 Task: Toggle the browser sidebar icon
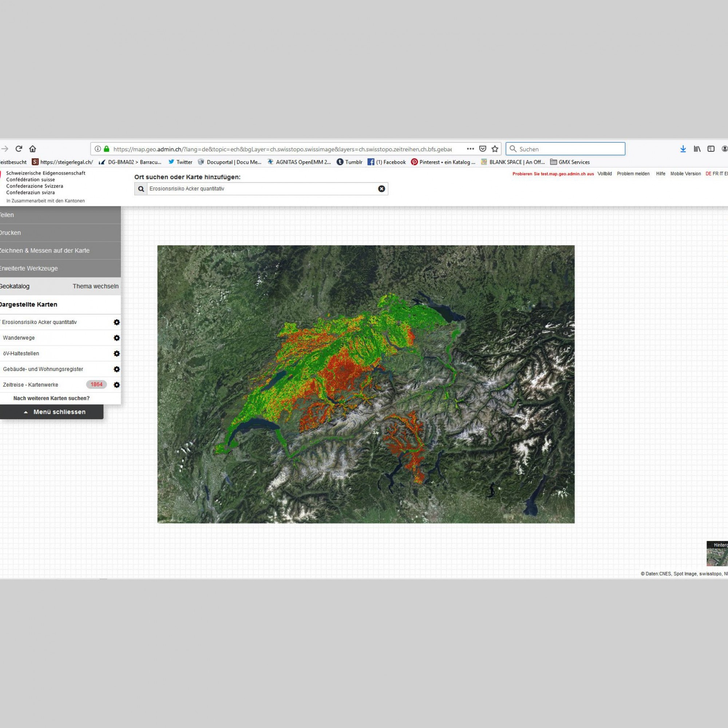[x=711, y=149]
